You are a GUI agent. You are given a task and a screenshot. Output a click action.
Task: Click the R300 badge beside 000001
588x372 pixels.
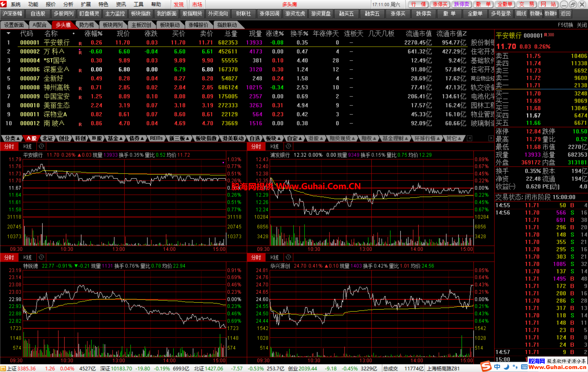click(549, 35)
